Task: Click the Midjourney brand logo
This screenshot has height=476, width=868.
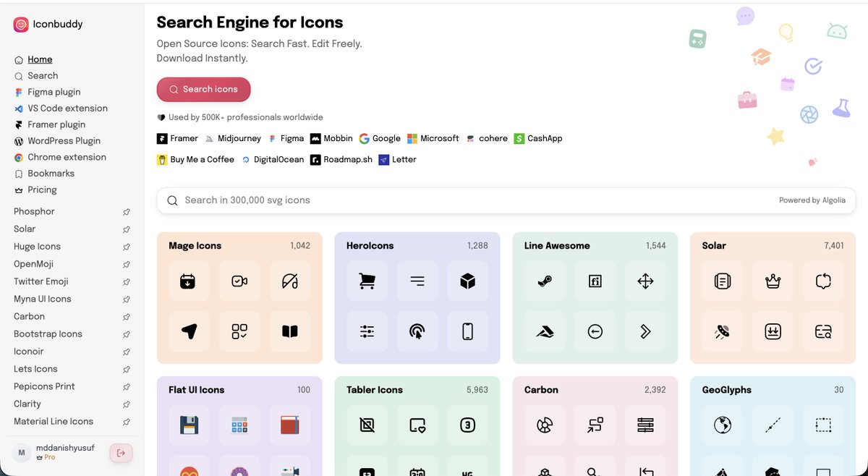Action: (209, 138)
